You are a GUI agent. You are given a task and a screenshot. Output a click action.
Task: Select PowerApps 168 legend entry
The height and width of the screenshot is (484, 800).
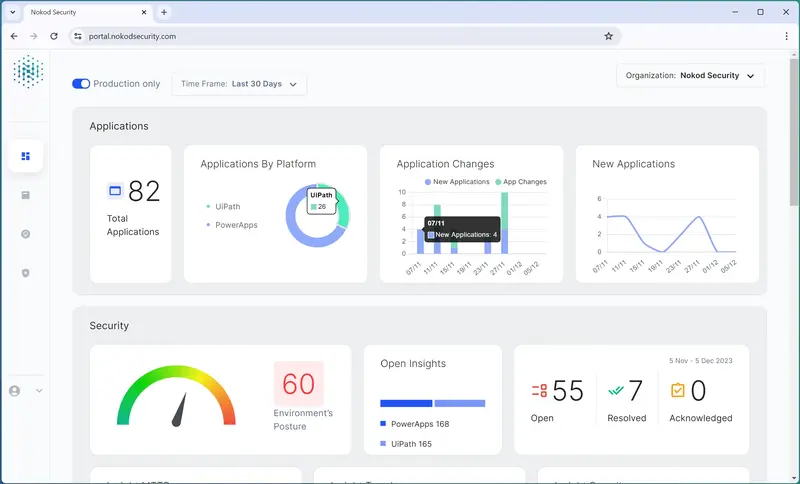[415, 424]
